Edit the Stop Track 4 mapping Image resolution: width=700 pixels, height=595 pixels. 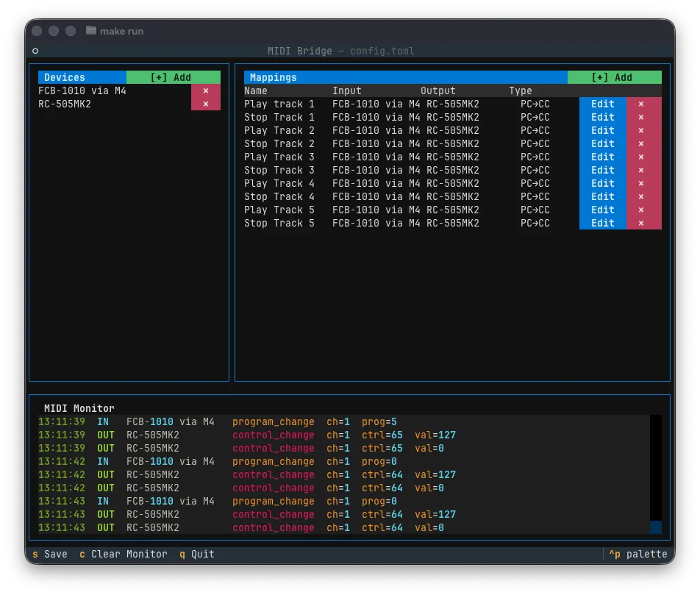(x=603, y=196)
